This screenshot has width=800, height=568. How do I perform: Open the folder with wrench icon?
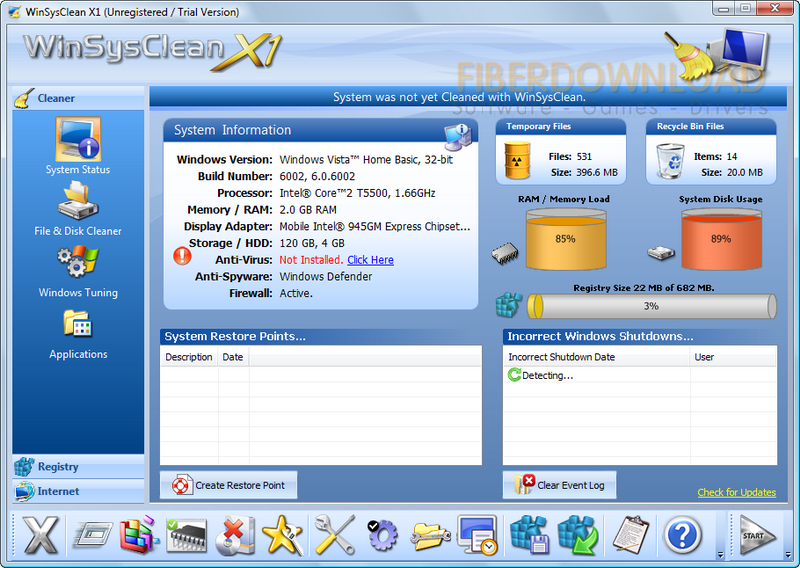click(431, 536)
